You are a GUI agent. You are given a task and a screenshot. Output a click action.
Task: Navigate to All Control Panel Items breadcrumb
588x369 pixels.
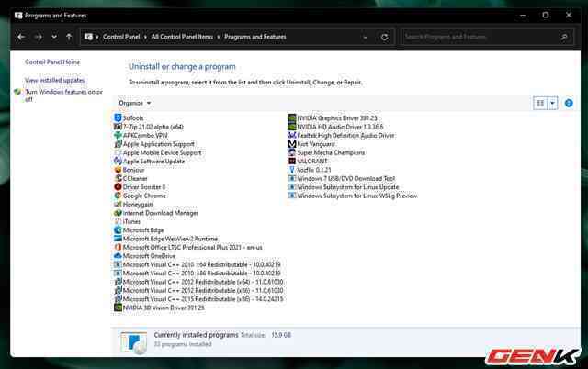point(182,37)
